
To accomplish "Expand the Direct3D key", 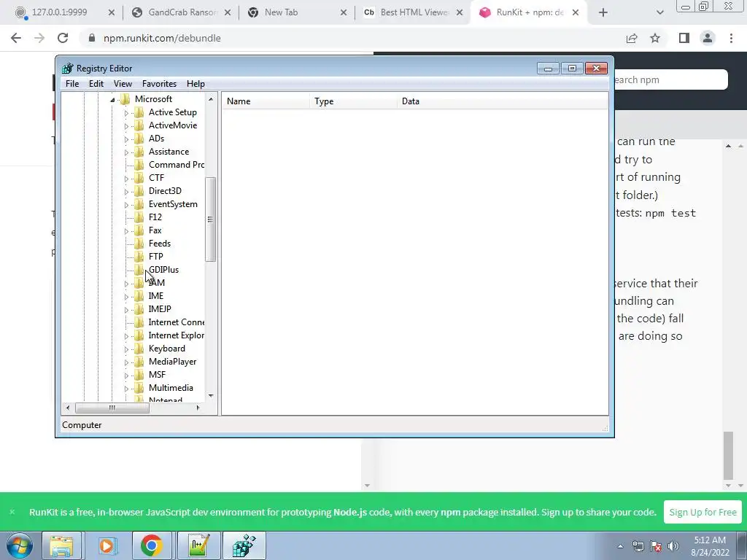I will click(x=126, y=192).
